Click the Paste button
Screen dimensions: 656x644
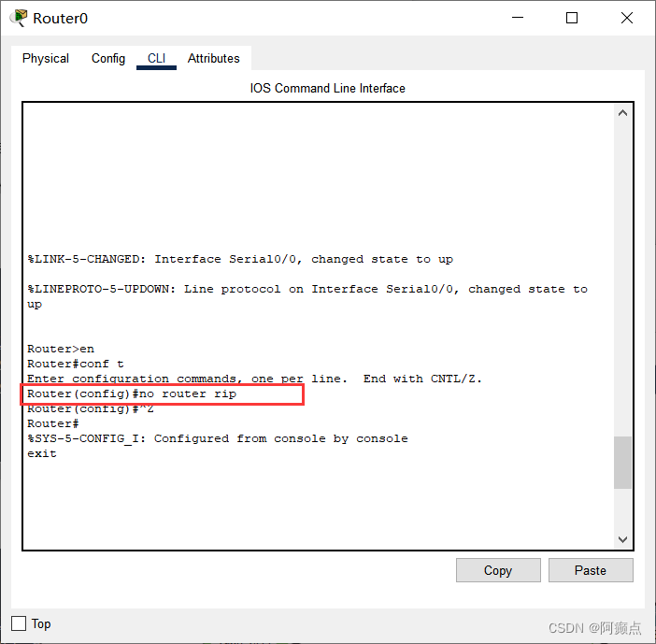(x=591, y=570)
